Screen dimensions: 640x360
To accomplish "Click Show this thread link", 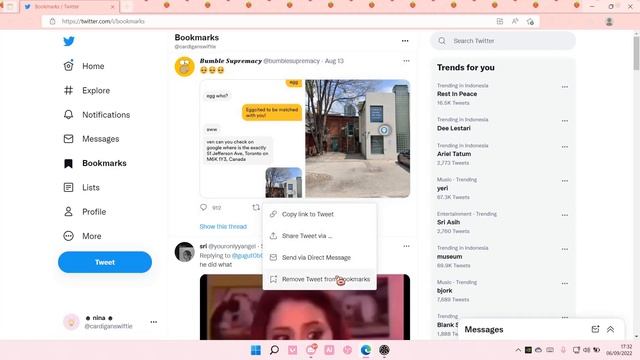I will coord(223,227).
